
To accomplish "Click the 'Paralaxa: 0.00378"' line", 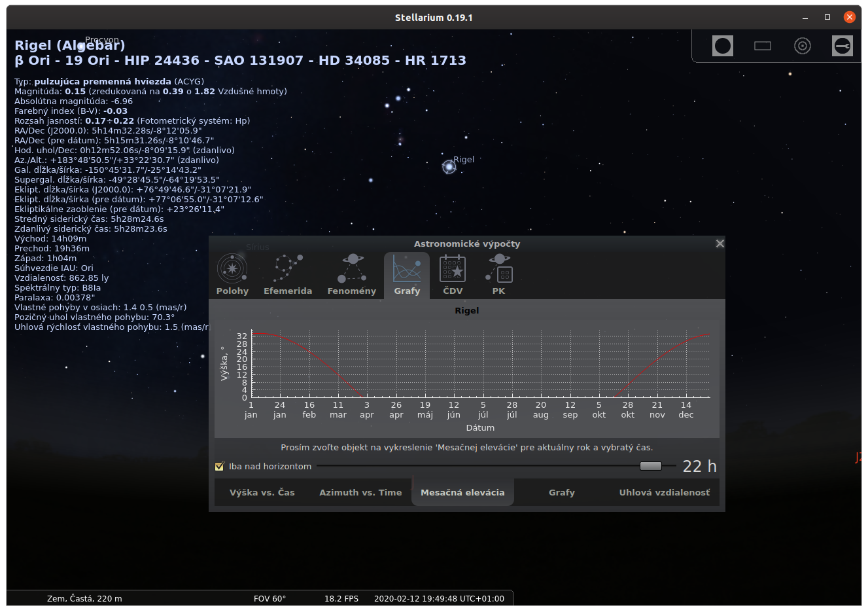I will click(55, 297).
